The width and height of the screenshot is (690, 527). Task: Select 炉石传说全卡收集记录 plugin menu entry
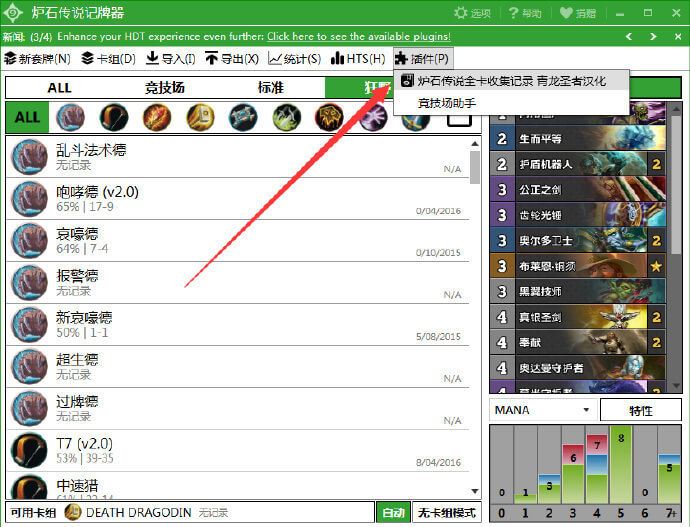511,81
